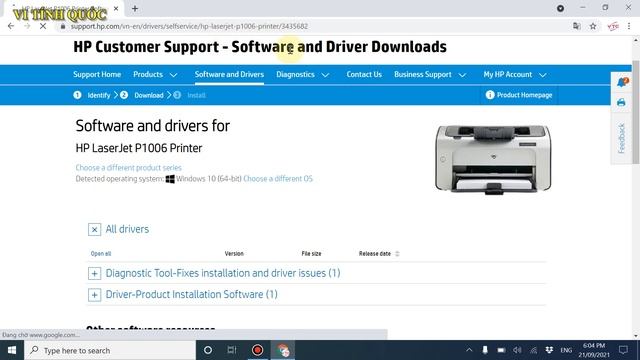Click the File size column header
The width and height of the screenshot is (640, 360).
pos(311,253)
